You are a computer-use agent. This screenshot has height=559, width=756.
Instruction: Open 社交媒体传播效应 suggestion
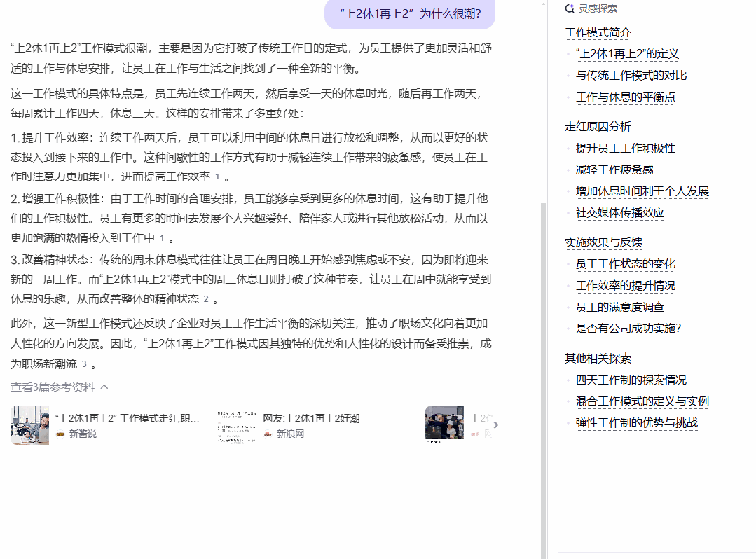coord(620,213)
